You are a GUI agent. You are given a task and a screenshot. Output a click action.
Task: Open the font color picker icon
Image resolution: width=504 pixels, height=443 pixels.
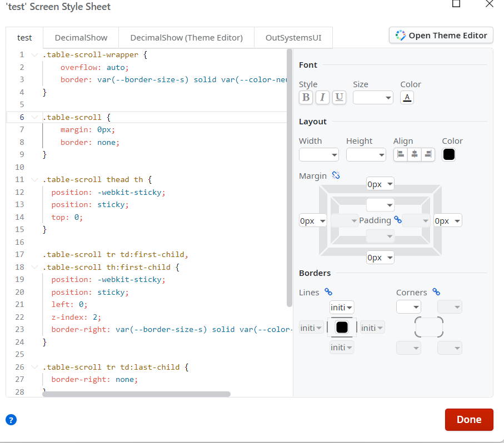(407, 98)
